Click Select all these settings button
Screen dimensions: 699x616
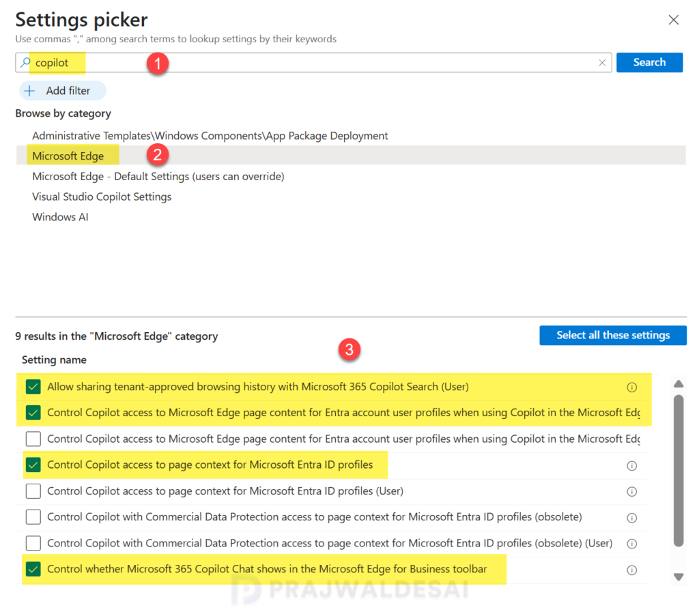(612, 336)
